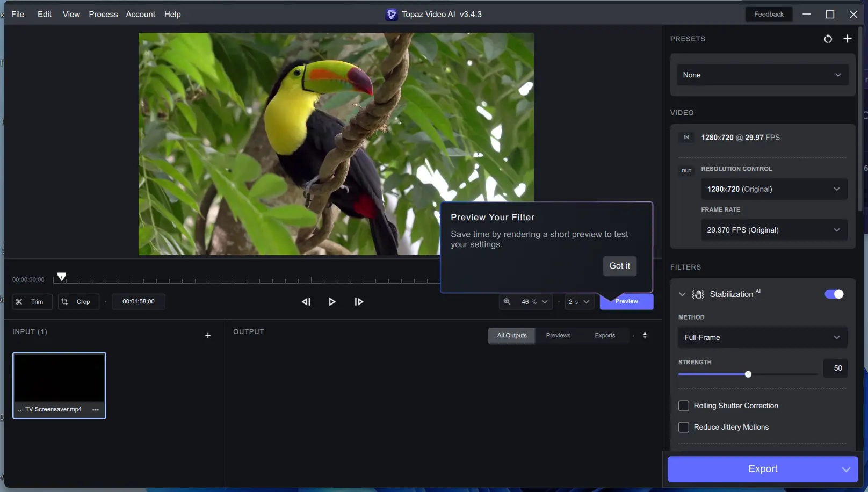Switch to the Previews tab
This screenshot has height=492, width=868.
click(x=558, y=336)
